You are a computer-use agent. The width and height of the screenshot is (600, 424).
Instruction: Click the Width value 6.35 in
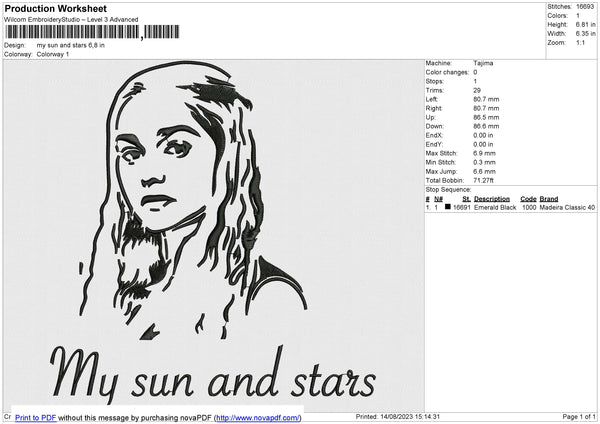pos(585,34)
